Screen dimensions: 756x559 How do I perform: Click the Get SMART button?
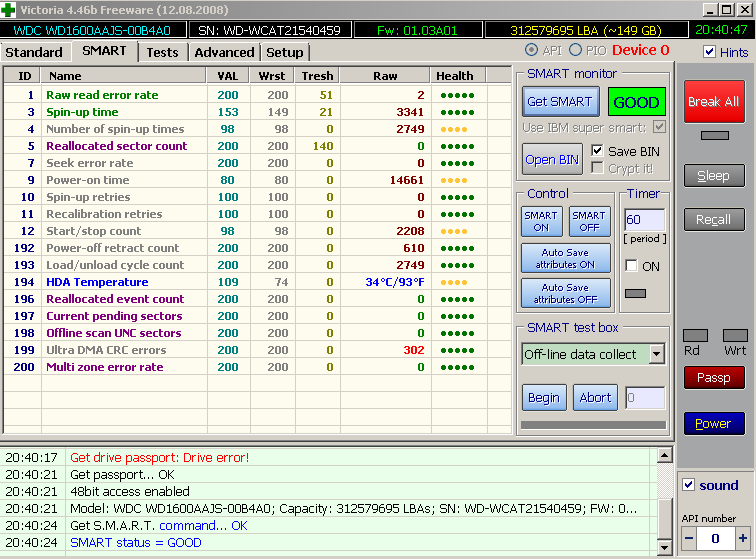pyautogui.click(x=560, y=102)
